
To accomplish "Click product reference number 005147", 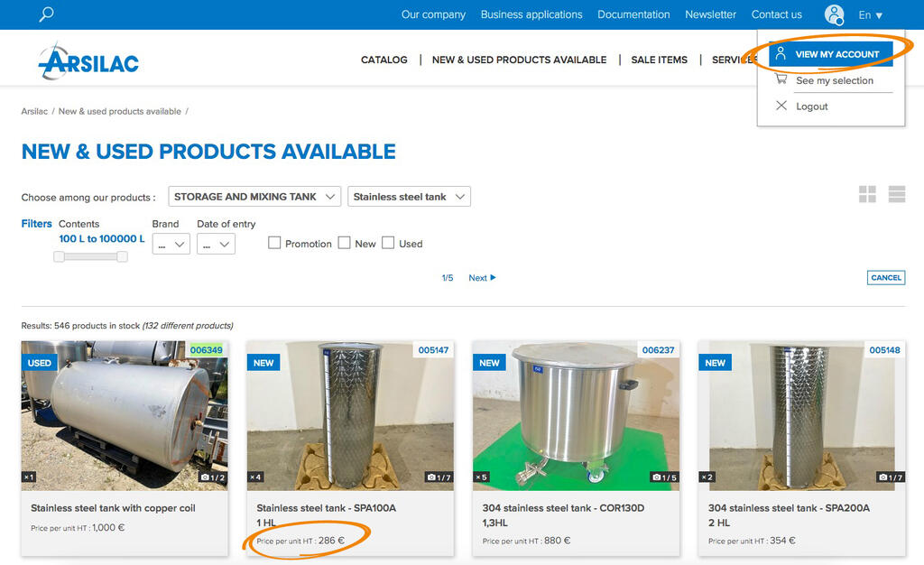I will pyautogui.click(x=433, y=350).
